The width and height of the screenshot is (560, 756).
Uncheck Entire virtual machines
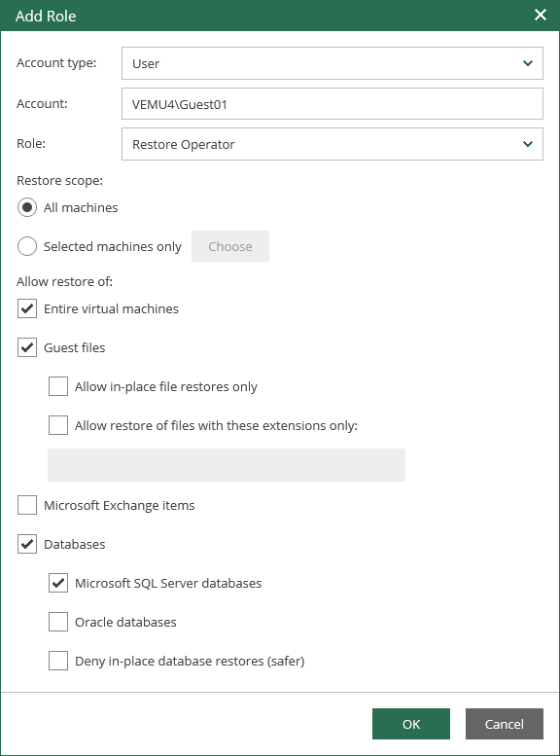point(27,308)
